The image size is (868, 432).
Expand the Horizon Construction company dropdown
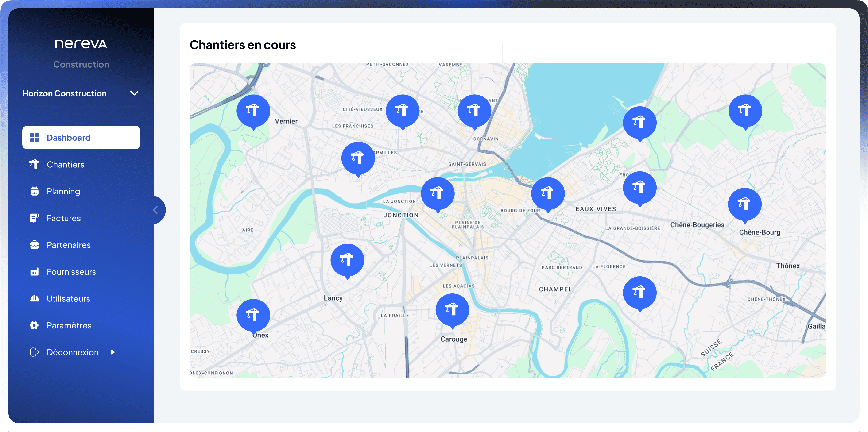[134, 93]
